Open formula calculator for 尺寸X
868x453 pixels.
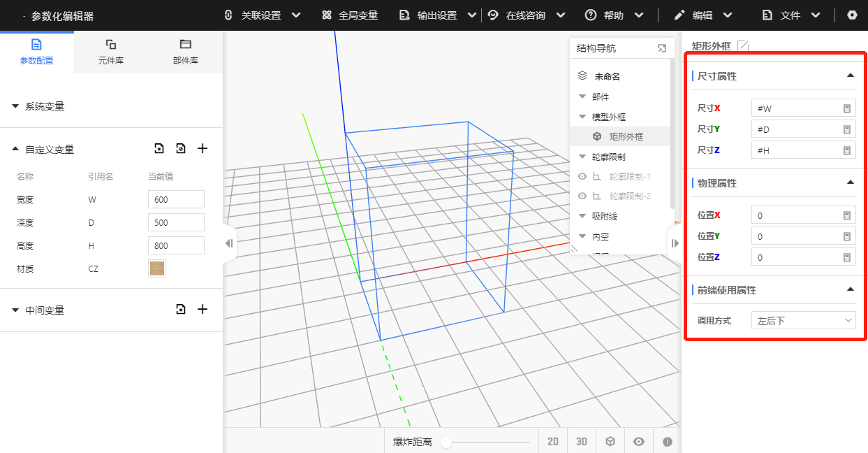click(x=846, y=108)
